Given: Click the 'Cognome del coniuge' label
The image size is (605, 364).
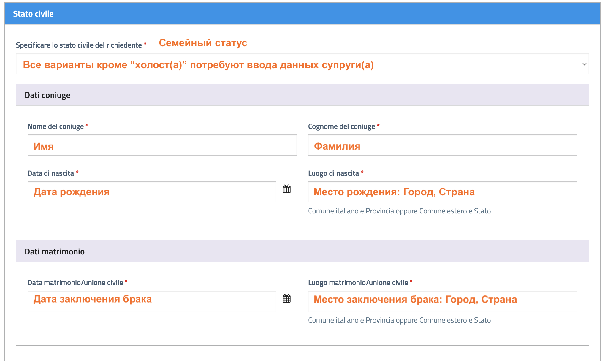Looking at the screenshot, I should click(x=342, y=126).
